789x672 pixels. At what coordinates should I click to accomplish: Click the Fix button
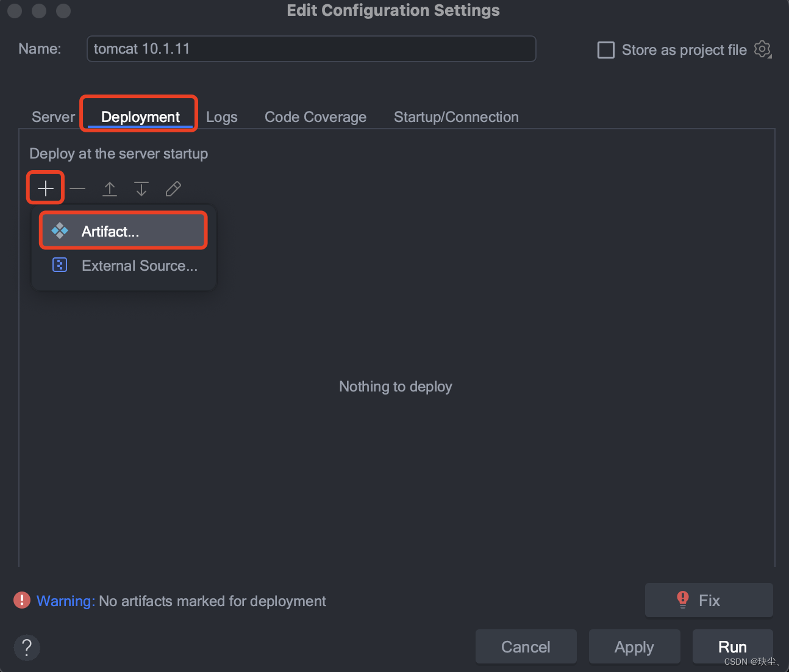click(709, 600)
